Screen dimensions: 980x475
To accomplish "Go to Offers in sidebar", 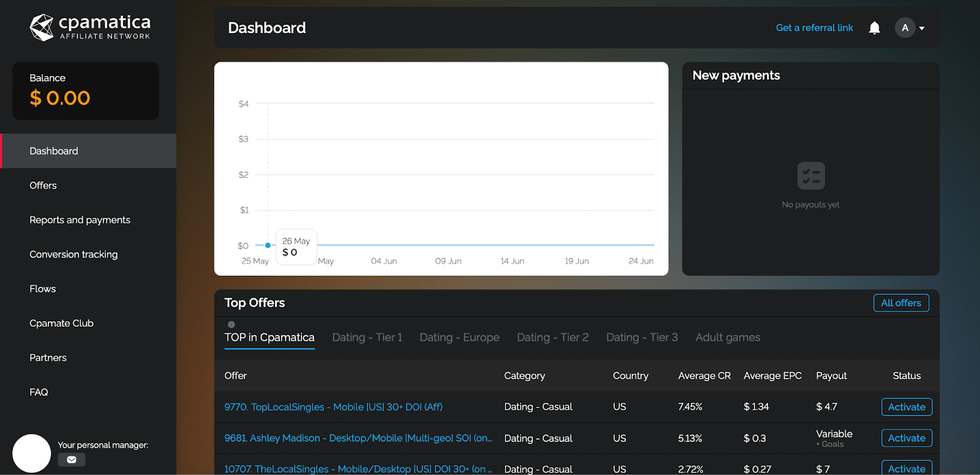I will (43, 186).
